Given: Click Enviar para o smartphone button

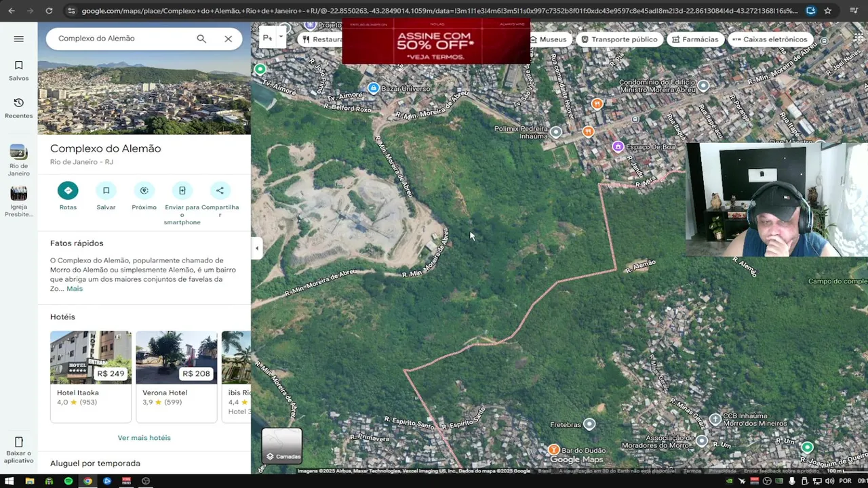Looking at the screenshot, I should pos(182,203).
